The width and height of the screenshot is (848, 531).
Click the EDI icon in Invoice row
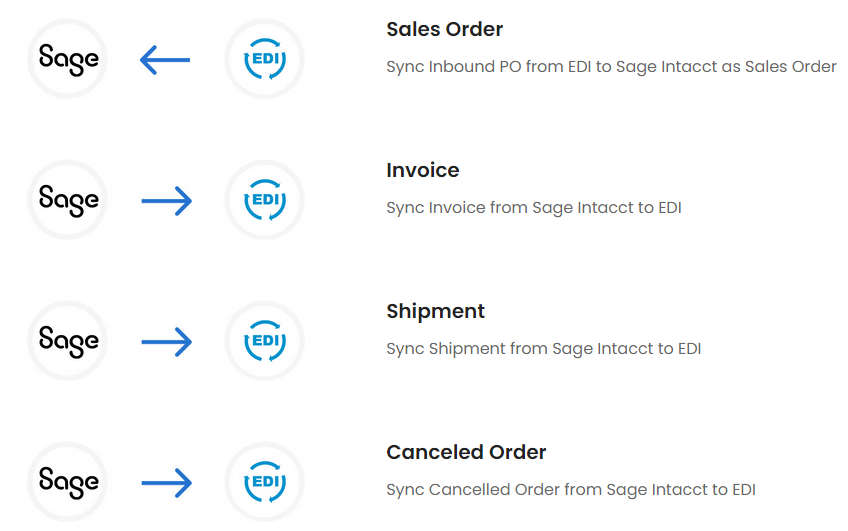265,200
